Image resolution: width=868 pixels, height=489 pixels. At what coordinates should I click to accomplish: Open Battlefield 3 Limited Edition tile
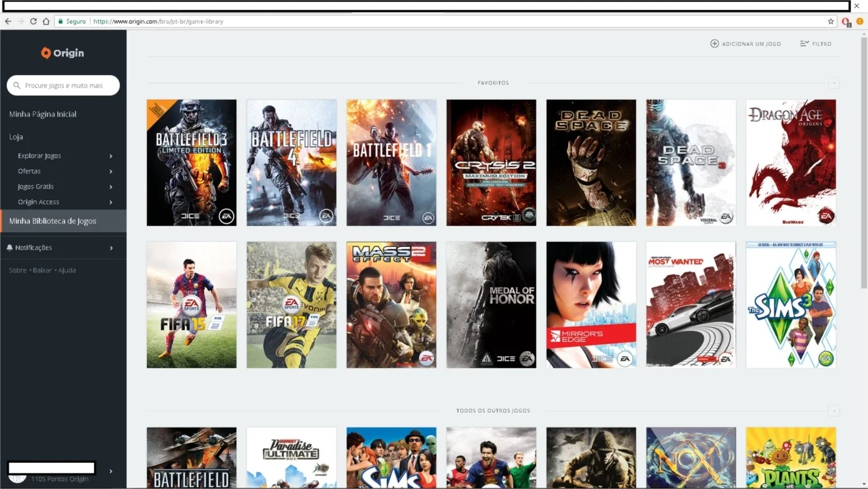coord(192,163)
